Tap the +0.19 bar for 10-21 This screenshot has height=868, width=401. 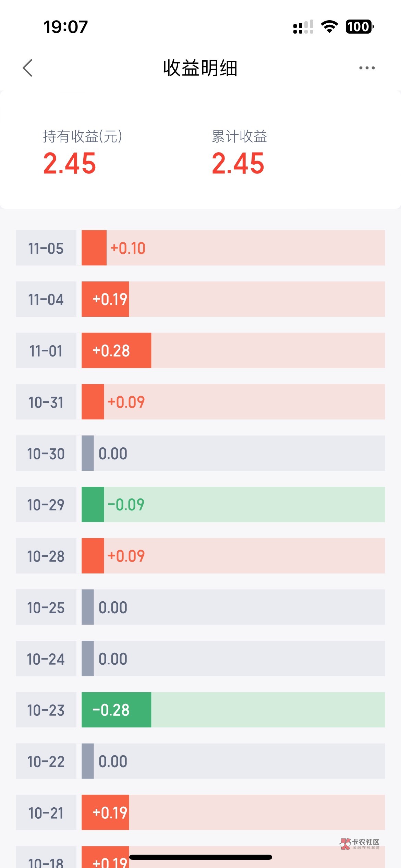106,812
